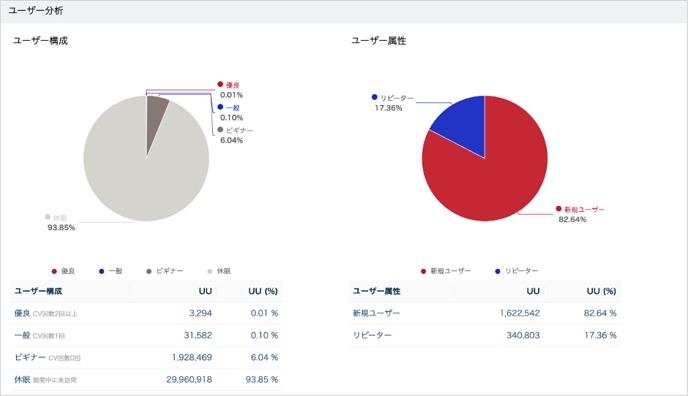Toggle the ビギナー legend item under the composition chart
Viewport: 688px width, 396px height.
[x=165, y=271]
